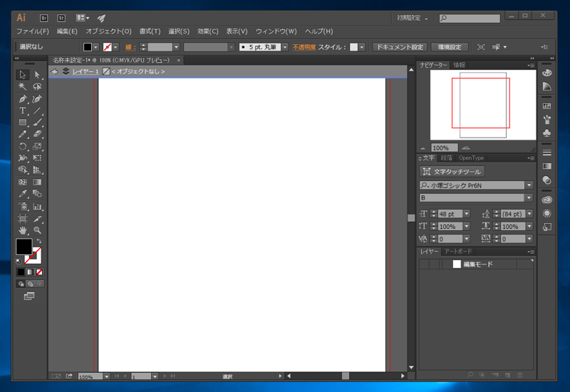Screen dimensions: 570x392
Task: Open the control bar fill color dropdown
Action: pyautogui.click(x=95, y=47)
